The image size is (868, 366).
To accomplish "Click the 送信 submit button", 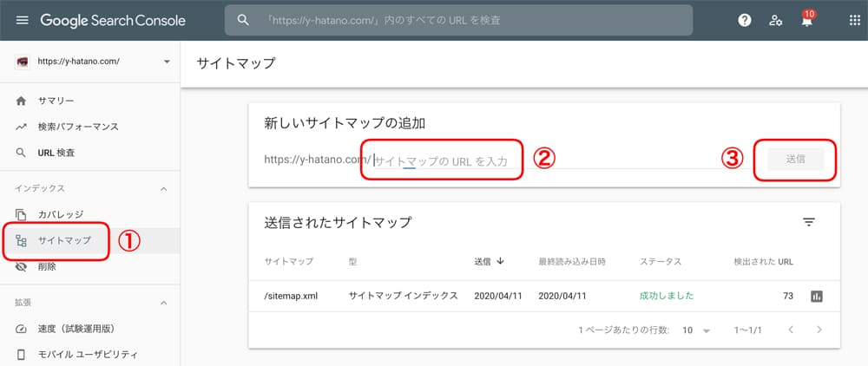I will 795,160.
